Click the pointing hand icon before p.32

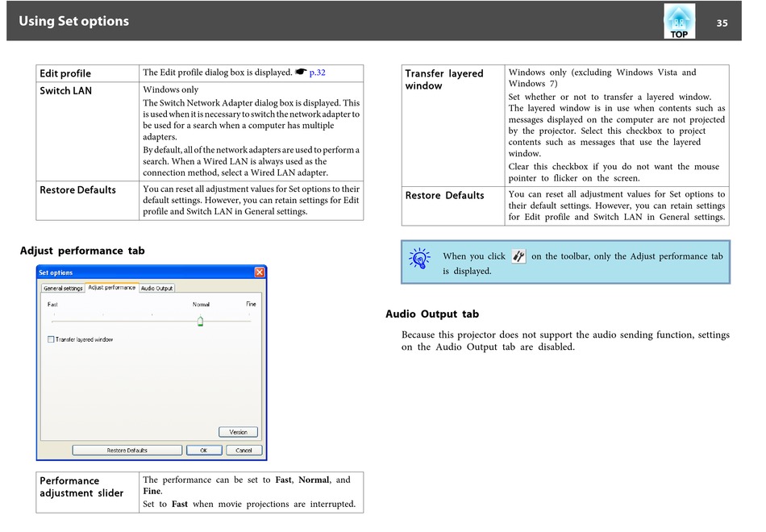pyautogui.click(x=301, y=73)
